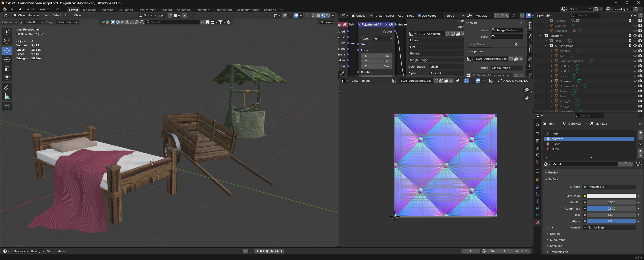The image size is (644, 260).
Task: Select the Move tool in viewport toolbar
Action: [7, 51]
